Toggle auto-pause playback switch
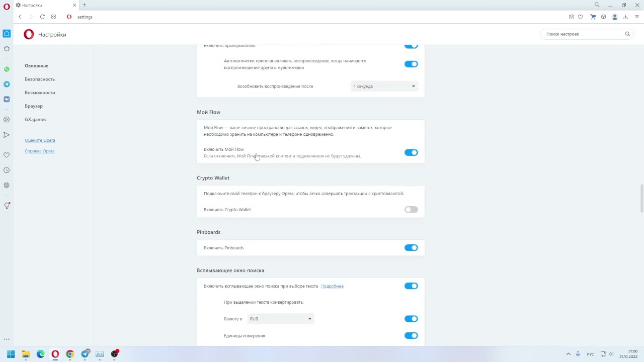This screenshot has width=644, height=362. [x=411, y=64]
